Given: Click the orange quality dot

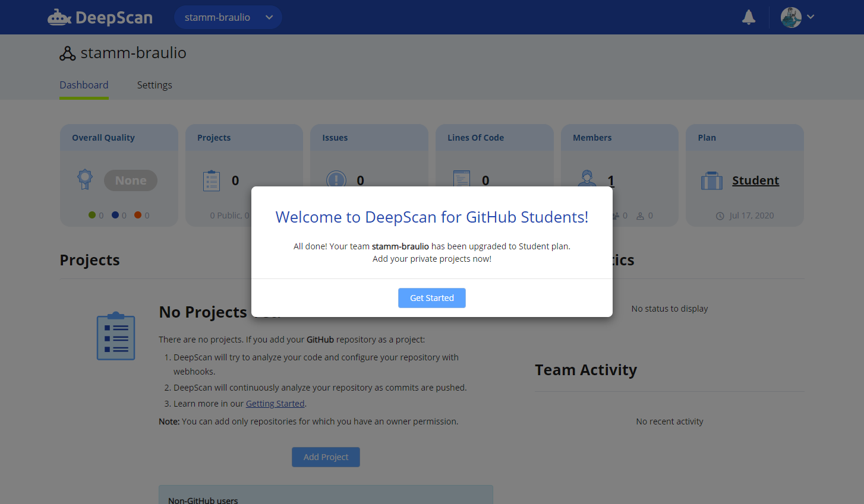Looking at the screenshot, I should click(x=138, y=215).
